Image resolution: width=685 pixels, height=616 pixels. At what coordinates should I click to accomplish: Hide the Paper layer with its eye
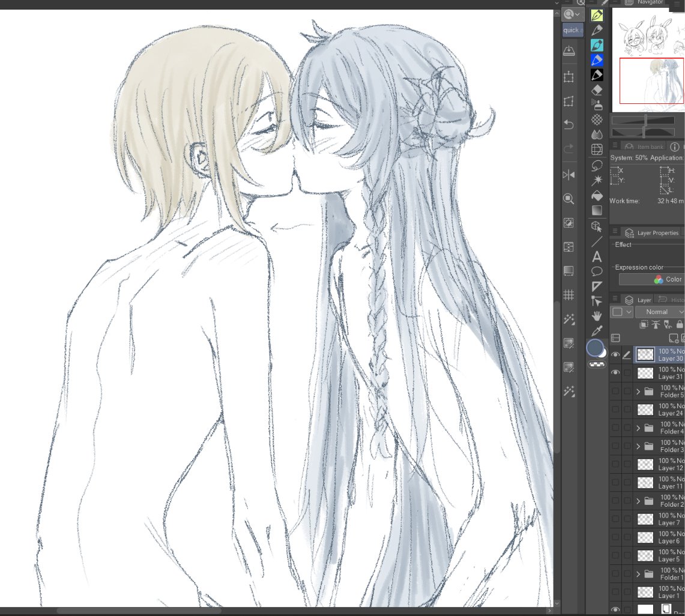[x=615, y=609]
